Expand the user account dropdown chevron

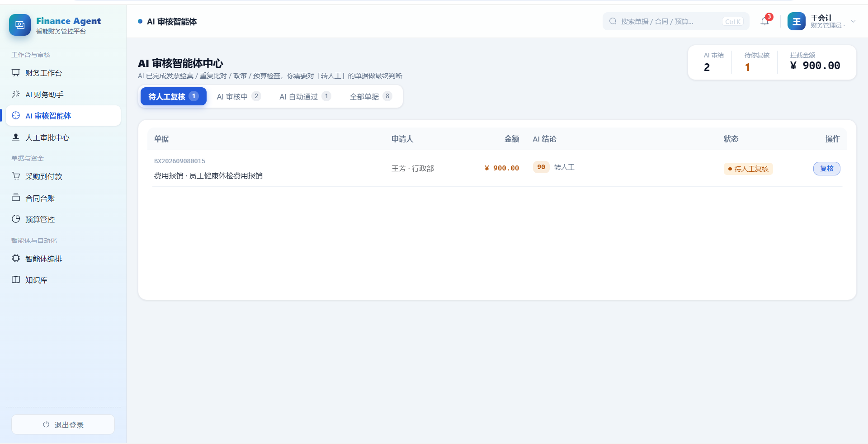coord(853,21)
